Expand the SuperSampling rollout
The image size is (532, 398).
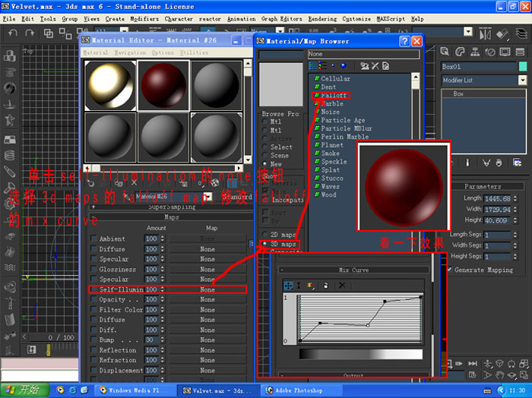[x=172, y=207]
